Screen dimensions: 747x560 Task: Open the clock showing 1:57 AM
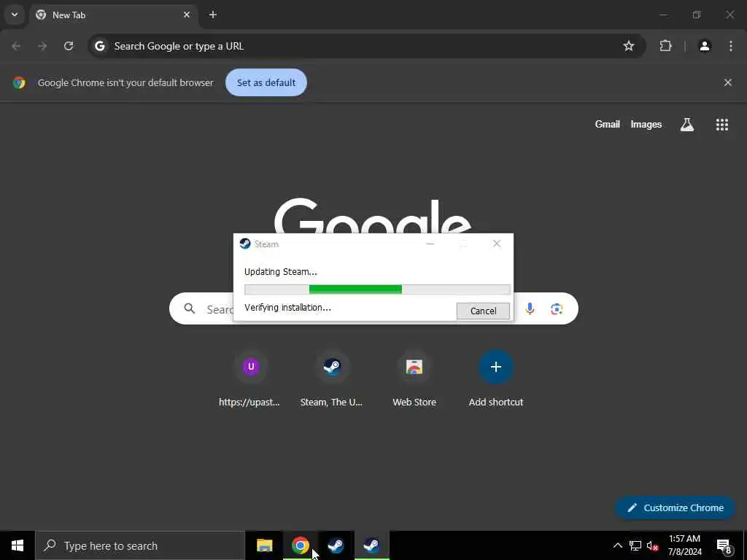pyautogui.click(x=684, y=545)
